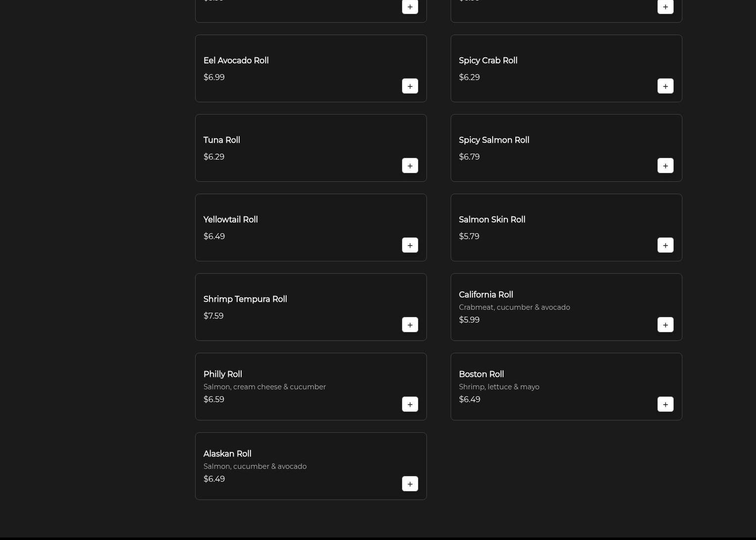Click Salmon Skin Roll $5.79 price
The image size is (756, 540).
pos(468,236)
